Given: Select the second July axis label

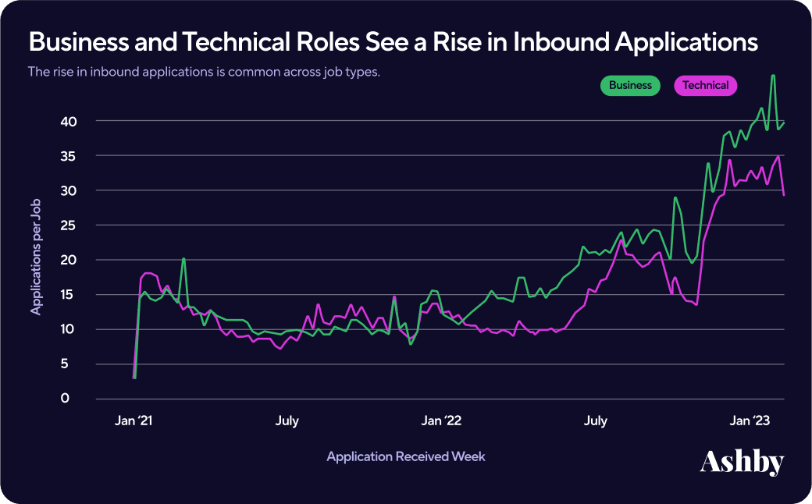Looking at the screenshot, I should point(596,420).
